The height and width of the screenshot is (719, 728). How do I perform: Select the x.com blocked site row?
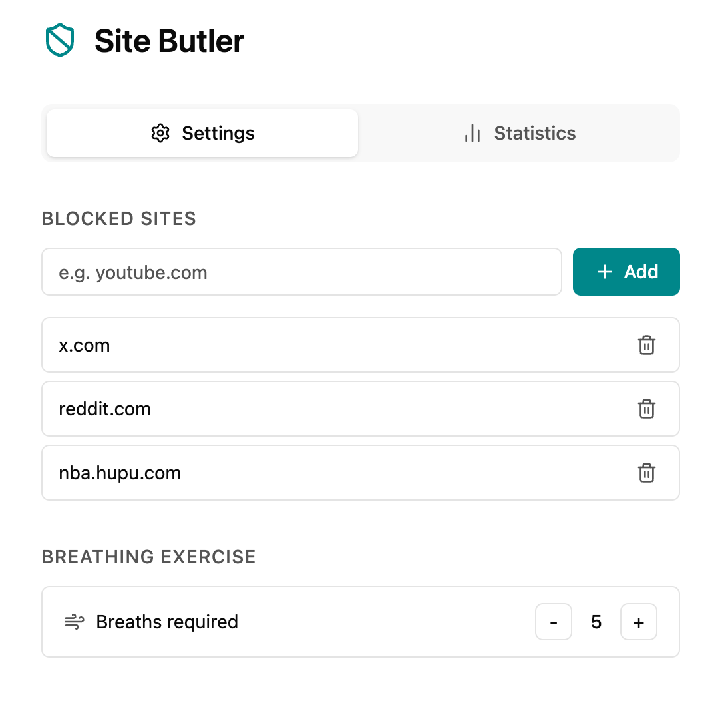point(361,345)
